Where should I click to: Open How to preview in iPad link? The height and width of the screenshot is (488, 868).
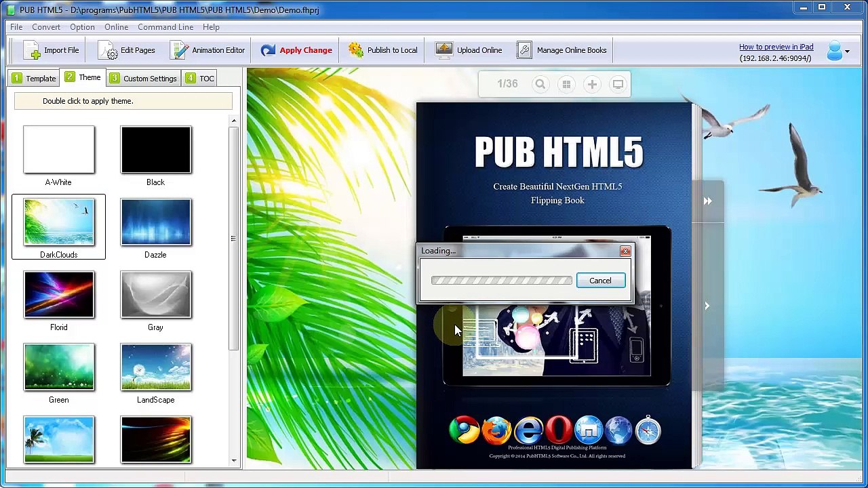776,47
